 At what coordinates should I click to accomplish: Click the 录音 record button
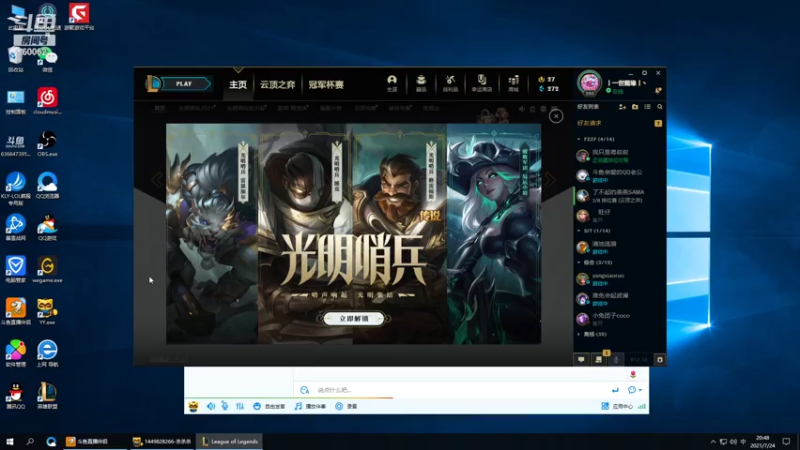click(x=346, y=407)
